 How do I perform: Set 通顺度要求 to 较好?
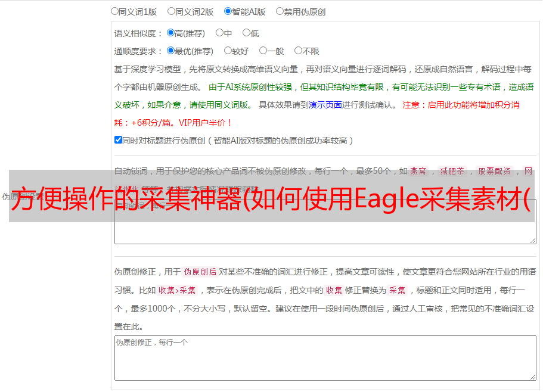point(228,51)
